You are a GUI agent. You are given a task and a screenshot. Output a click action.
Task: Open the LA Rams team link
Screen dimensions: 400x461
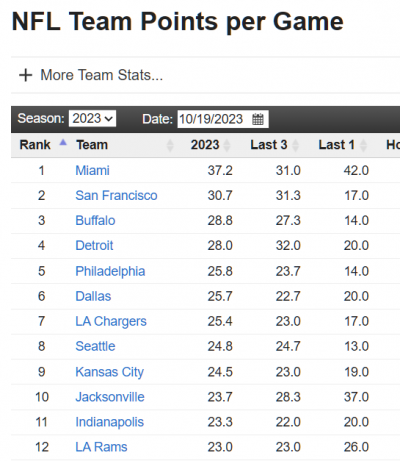pyautogui.click(x=101, y=447)
